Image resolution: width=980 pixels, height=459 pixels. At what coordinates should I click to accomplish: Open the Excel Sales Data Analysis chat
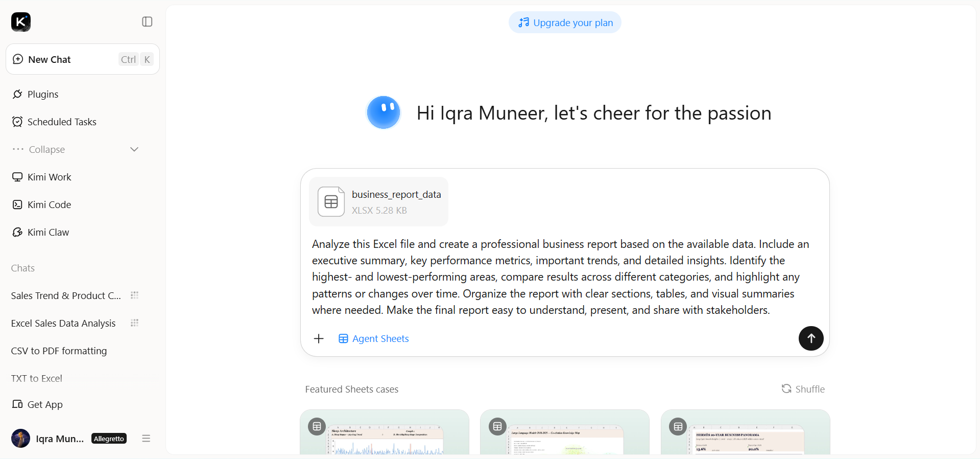[x=63, y=323]
